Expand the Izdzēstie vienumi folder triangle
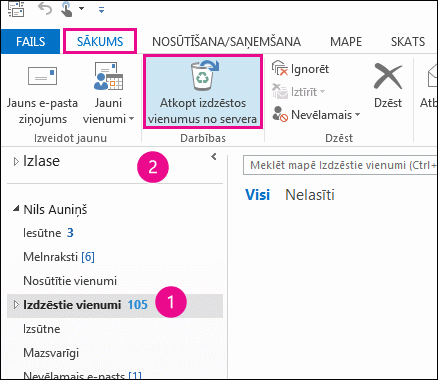The width and height of the screenshot is (438, 380). pos(16,305)
